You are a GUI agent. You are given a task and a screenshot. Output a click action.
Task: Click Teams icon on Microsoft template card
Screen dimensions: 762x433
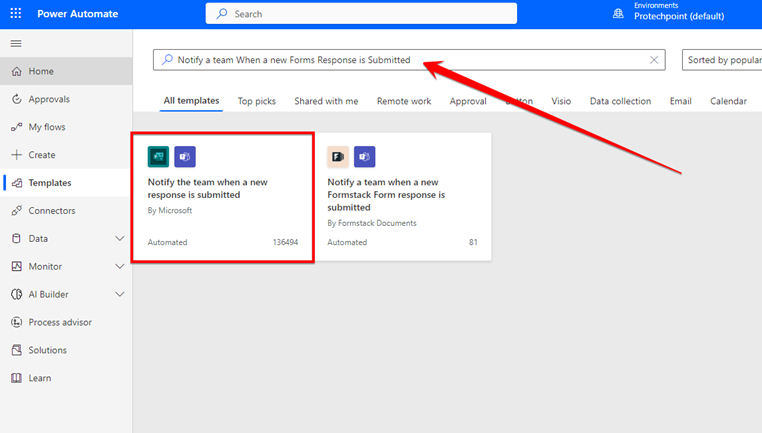point(185,156)
